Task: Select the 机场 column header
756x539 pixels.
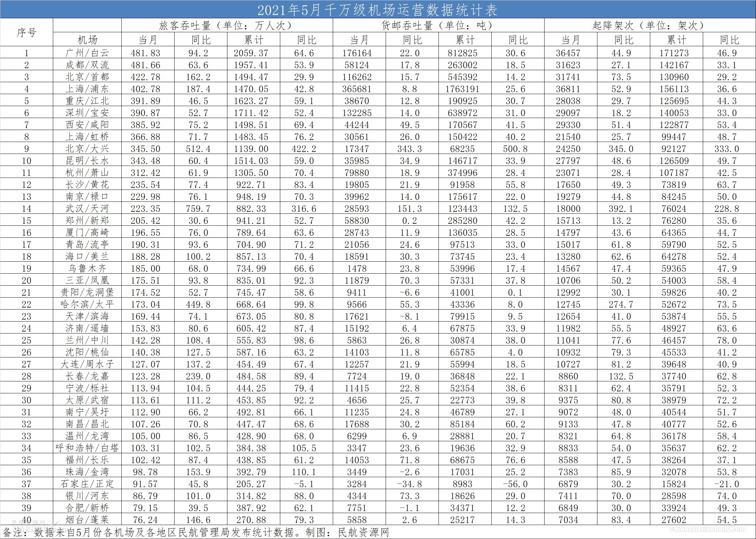Action: 87,40
